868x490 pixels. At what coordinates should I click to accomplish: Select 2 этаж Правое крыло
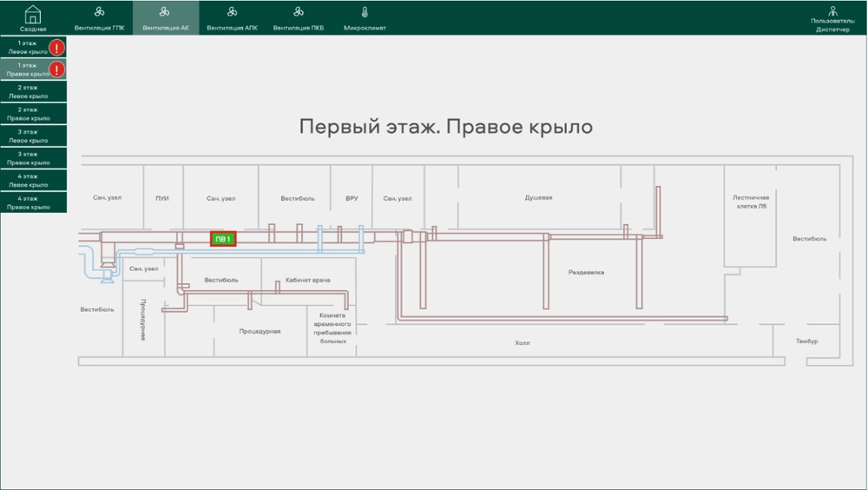tap(28, 114)
